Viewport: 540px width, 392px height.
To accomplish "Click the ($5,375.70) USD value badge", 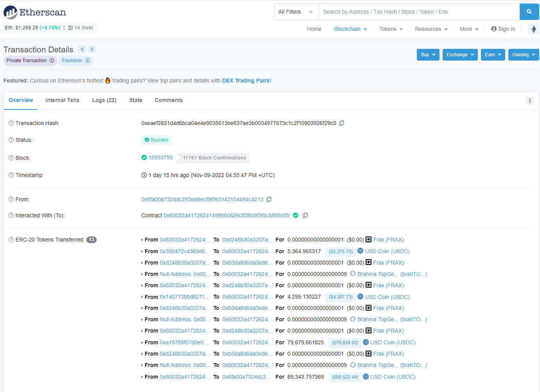I will 341,252.
